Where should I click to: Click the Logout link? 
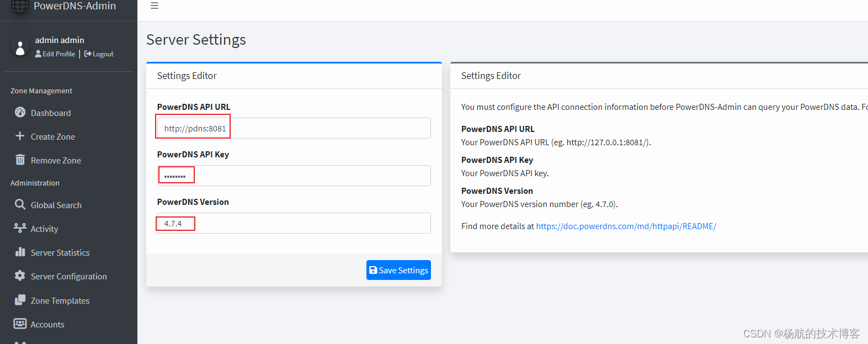(99, 54)
